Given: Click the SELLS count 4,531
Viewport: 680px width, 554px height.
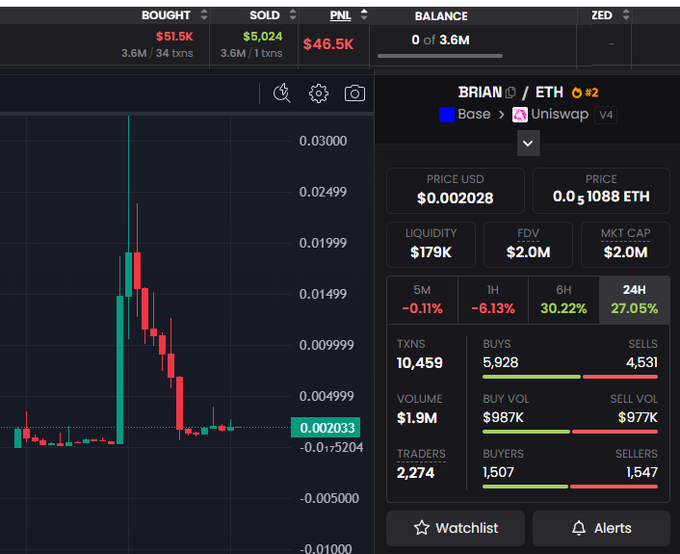Looking at the screenshot, I should click(x=642, y=363).
